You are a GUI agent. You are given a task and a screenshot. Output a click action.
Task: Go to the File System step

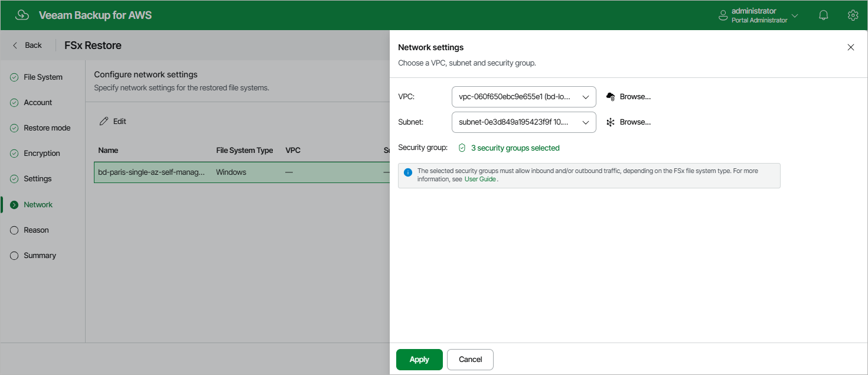(x=43, y=77)
